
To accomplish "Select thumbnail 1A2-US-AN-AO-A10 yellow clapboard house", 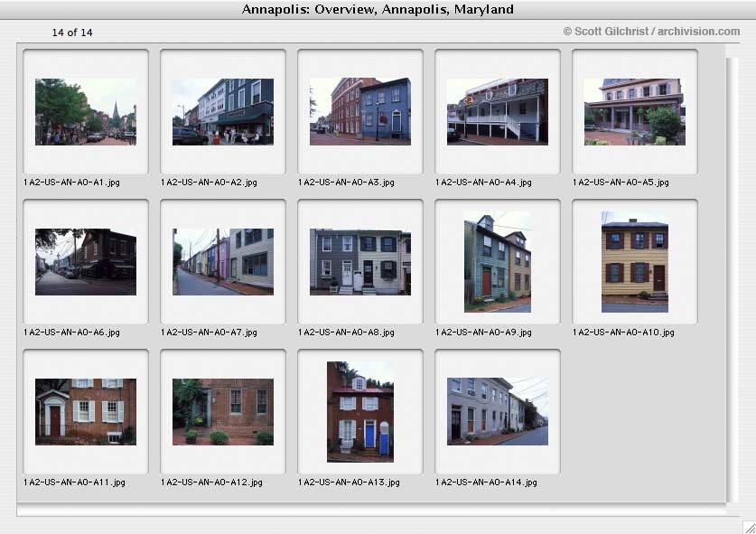I will (634, 262).
